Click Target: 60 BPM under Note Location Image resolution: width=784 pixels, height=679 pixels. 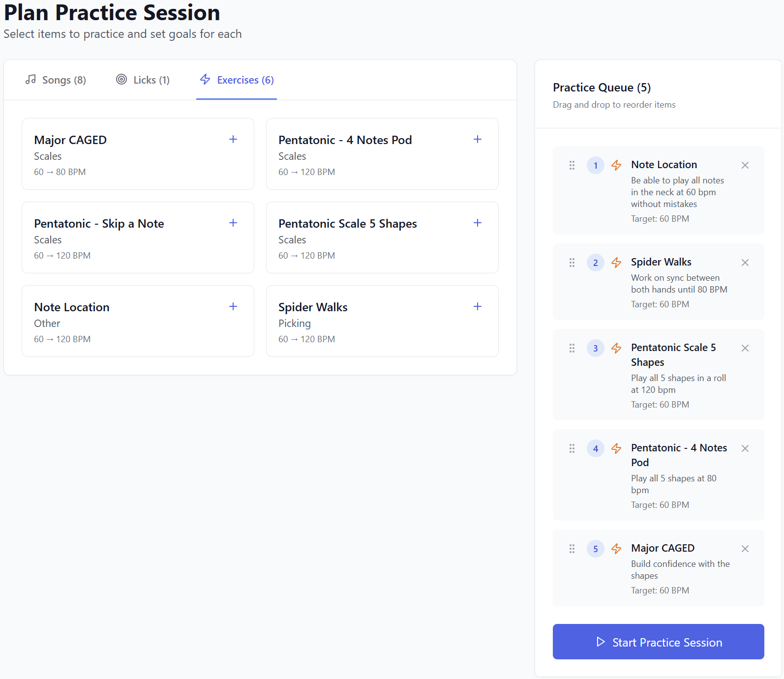click(x=660, y=219)
